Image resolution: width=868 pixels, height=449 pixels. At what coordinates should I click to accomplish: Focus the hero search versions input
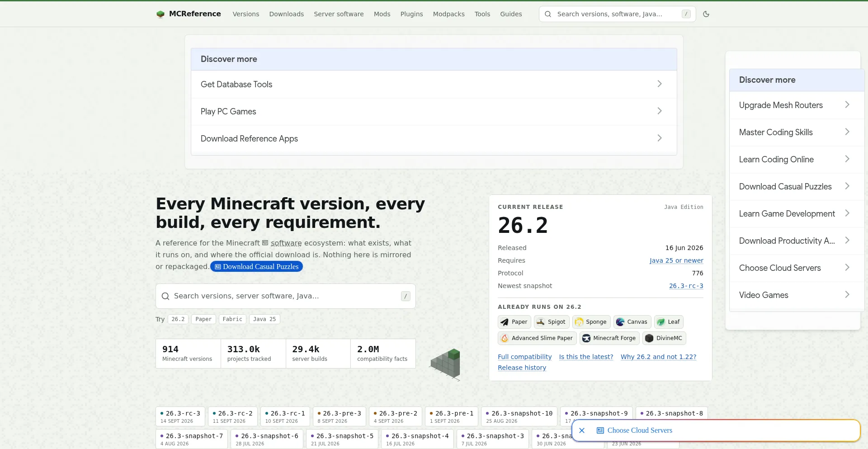[286, 296]
